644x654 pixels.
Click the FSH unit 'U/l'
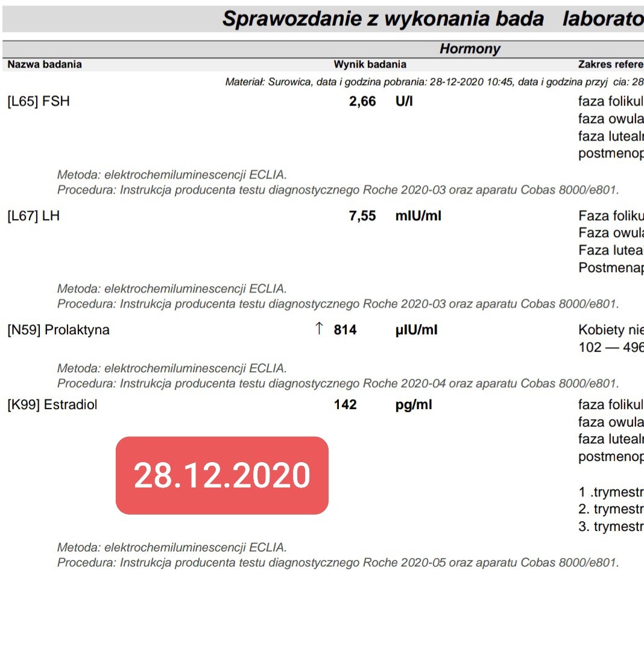point(404,101)
